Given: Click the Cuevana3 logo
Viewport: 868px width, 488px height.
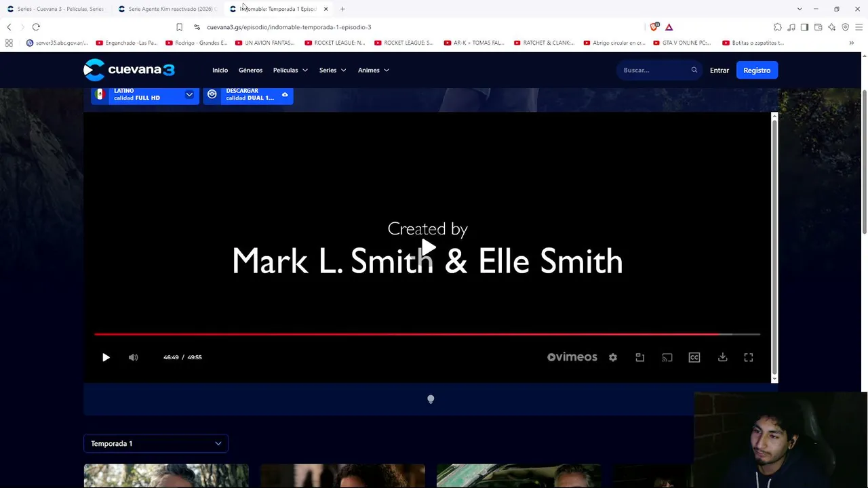Looking at the screenshot, I should pos(129,70).
